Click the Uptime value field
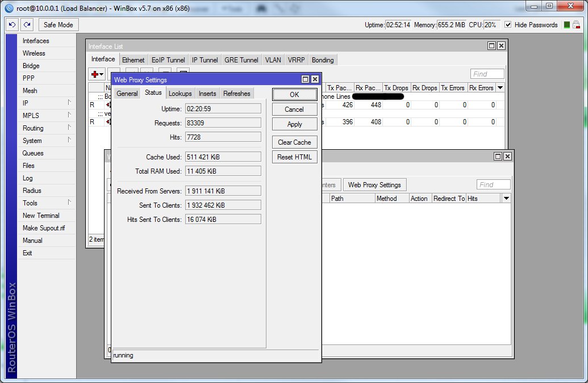 pyautogui.click(x=223, y=108)
